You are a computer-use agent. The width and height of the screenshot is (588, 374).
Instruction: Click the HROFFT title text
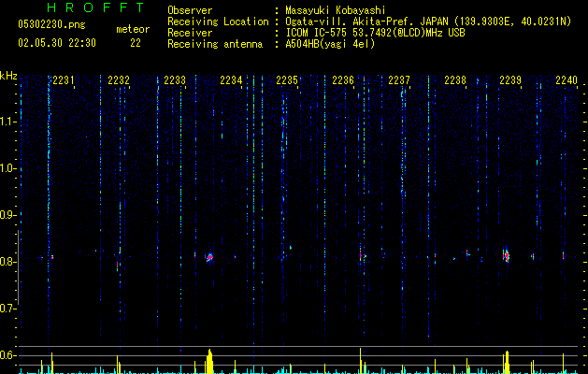coord(96,7)
